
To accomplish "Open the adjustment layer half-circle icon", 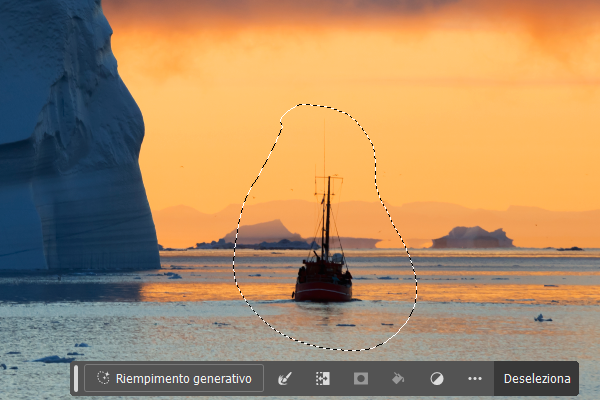I will coord(436,379).
